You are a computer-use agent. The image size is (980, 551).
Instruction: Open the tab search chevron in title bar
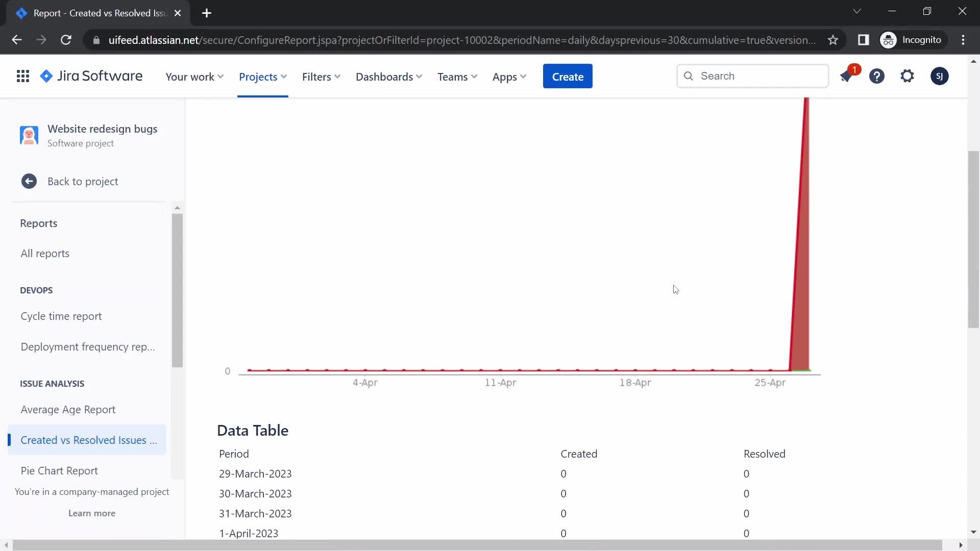coord(857,11)
